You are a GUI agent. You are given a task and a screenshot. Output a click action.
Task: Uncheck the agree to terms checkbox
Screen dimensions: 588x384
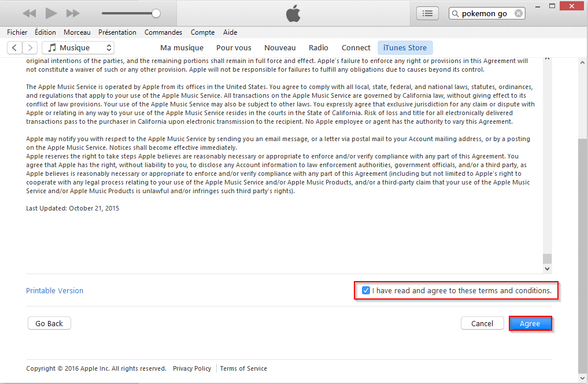(x=366, y=290)
